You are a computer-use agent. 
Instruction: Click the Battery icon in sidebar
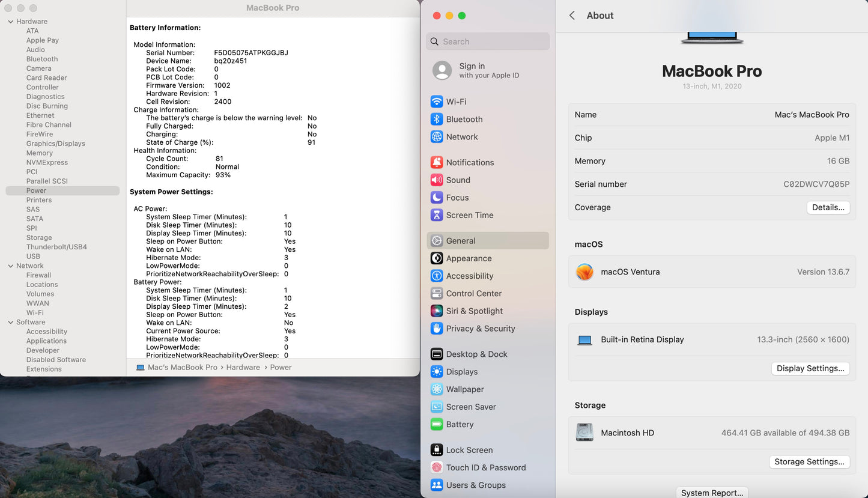(437, 425)
